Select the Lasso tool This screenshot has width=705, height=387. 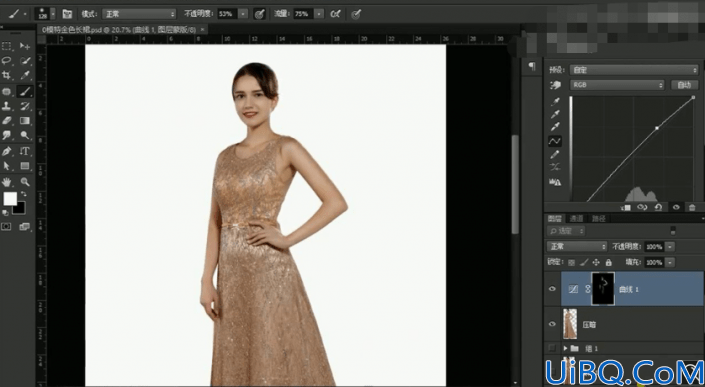pyautogui.click(x=7, y=60)
